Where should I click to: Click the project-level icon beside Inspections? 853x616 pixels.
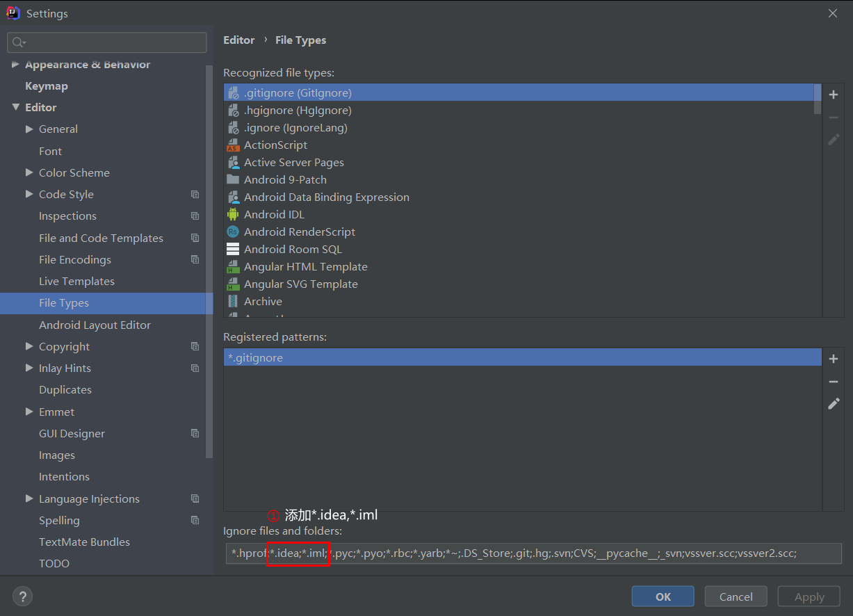click(195, 216)
